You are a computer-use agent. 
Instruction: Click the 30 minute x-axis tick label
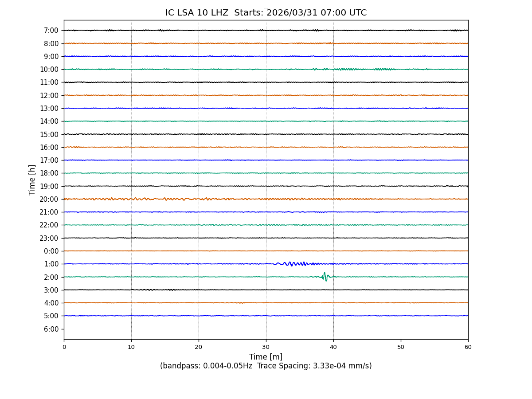click(266, 347)
